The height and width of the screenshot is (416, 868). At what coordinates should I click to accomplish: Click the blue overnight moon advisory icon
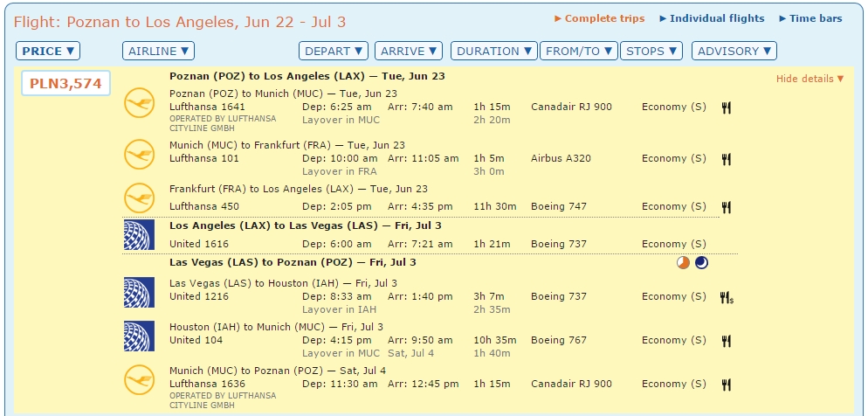coord(701,262)
